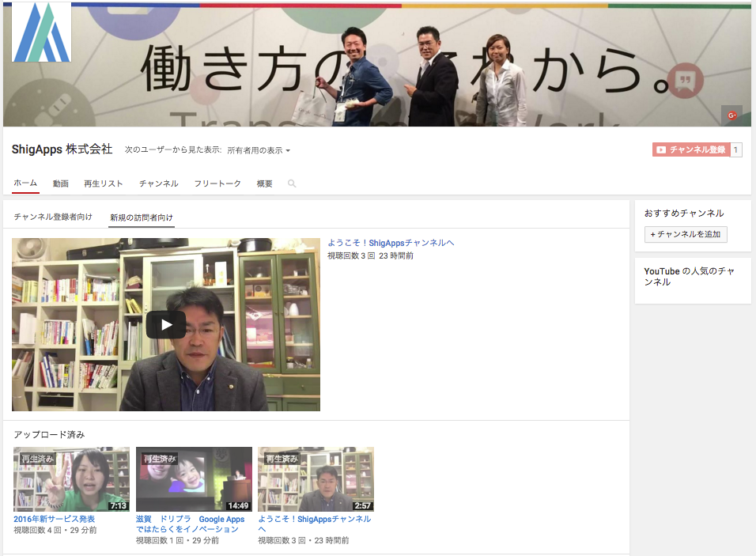Click the channel search magnifier icon

(x=292, y=183)
